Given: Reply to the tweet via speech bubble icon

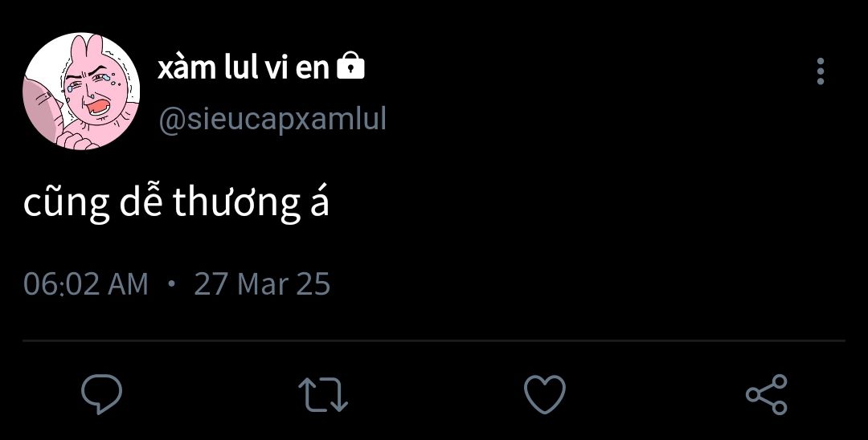Looking at the screenshot, I should (102, 394).
